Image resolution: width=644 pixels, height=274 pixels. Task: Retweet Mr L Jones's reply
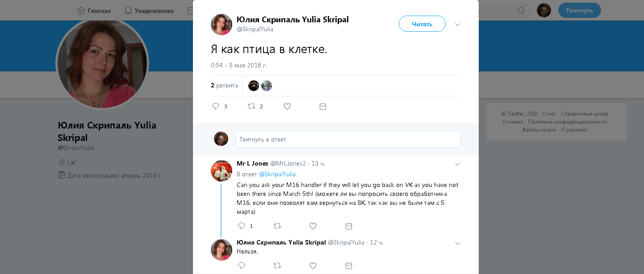[x=277, y=226]
